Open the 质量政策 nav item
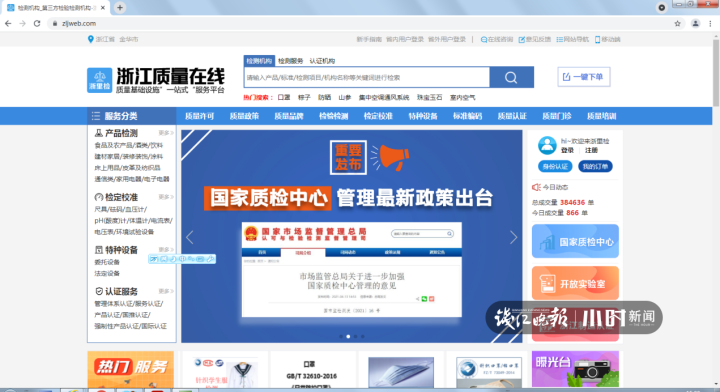Screen dimensions: 720x392 click(x=244, y=116)
